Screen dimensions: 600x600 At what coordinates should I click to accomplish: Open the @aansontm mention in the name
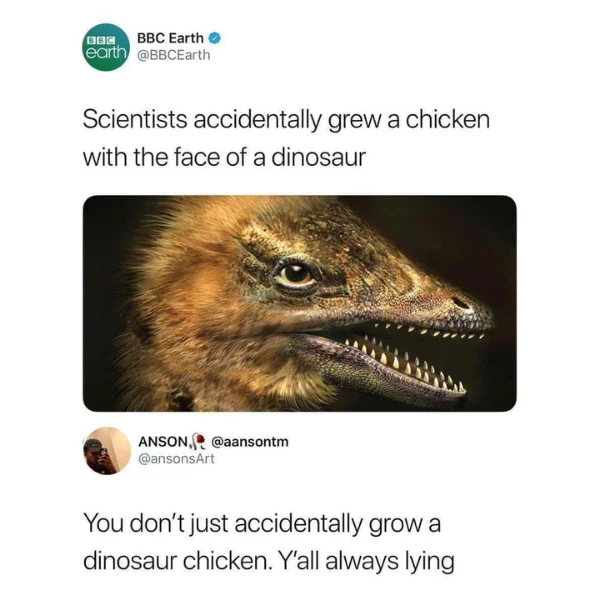click(250, 442)
